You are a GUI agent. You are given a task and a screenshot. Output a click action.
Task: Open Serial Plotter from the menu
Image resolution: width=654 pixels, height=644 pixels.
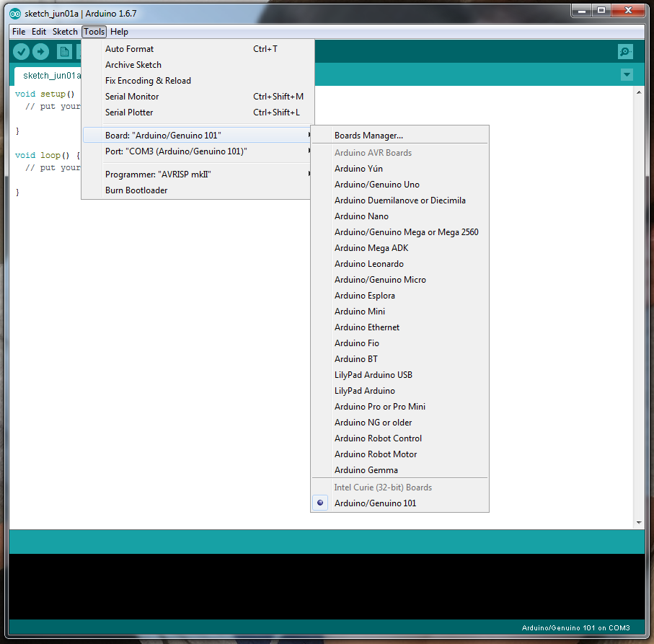tap(196, 113)
